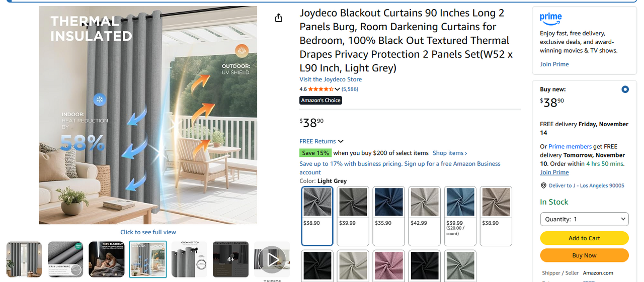644x282 pixels.
Task: Open the 5,586 reviews link
Action: pos(350,89)
